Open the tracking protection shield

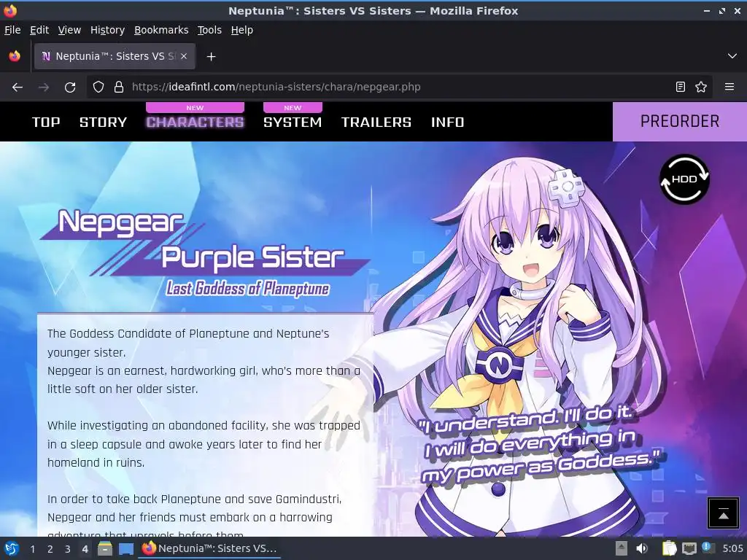(x=98, y=87)
